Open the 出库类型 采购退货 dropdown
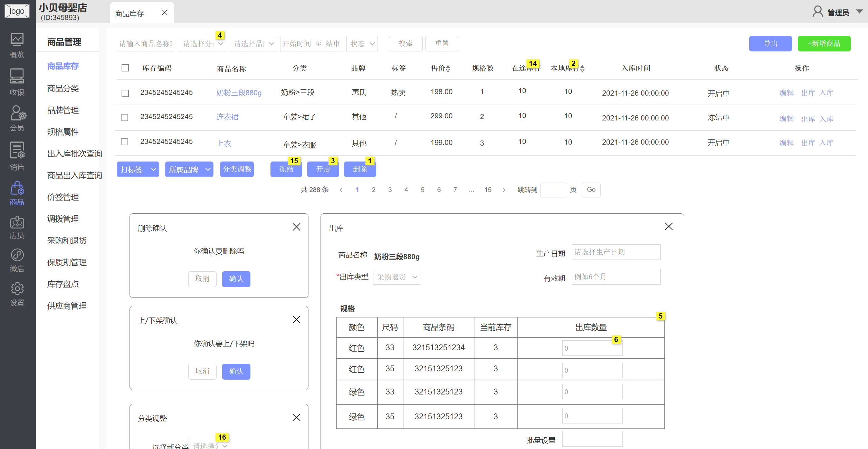This screenshot has width=868, height=449. pos(397,277)
